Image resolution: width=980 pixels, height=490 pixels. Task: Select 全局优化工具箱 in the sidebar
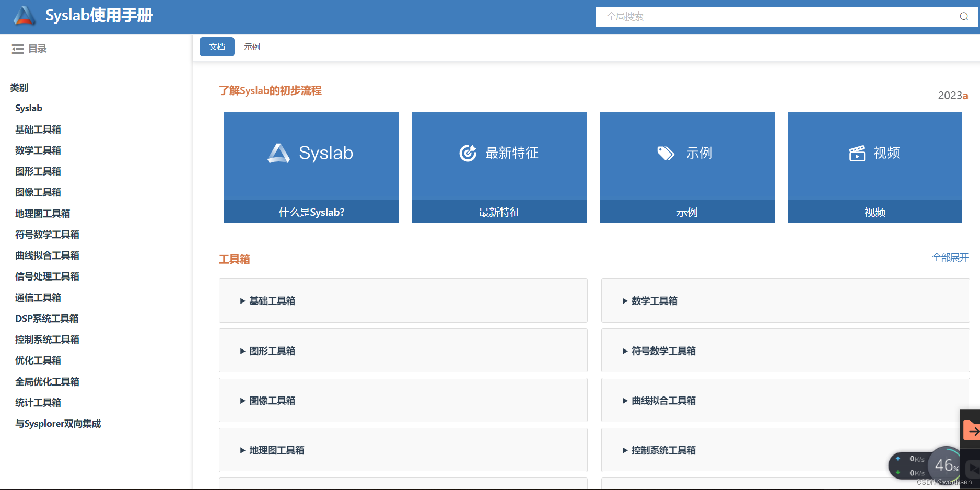pyautogui.click(x=47, y=382)
